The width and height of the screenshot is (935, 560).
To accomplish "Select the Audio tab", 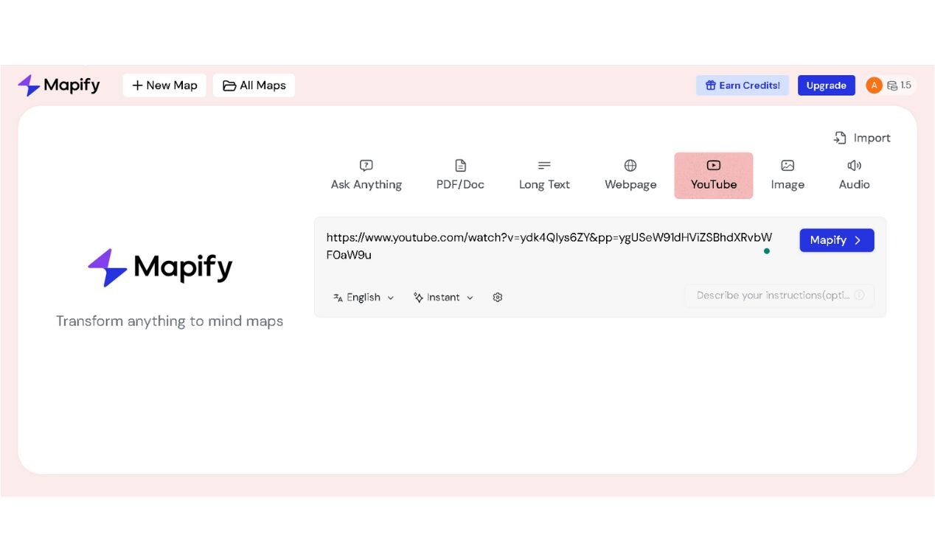I will click(x=855, y=175).
